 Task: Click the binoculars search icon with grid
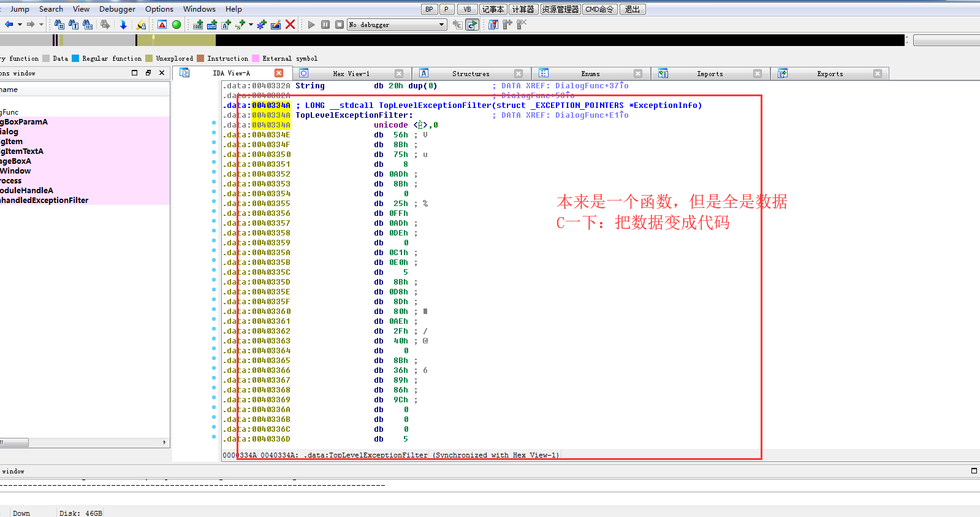[x=59, y=25]
